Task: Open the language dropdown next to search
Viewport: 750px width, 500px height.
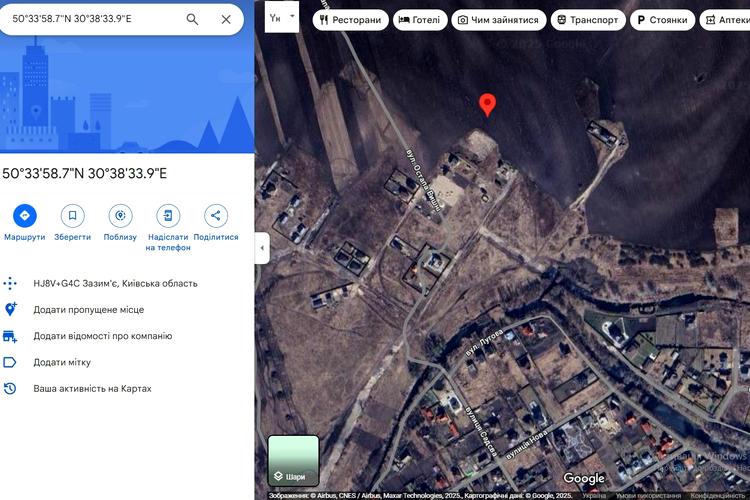Action: (282, 17)
